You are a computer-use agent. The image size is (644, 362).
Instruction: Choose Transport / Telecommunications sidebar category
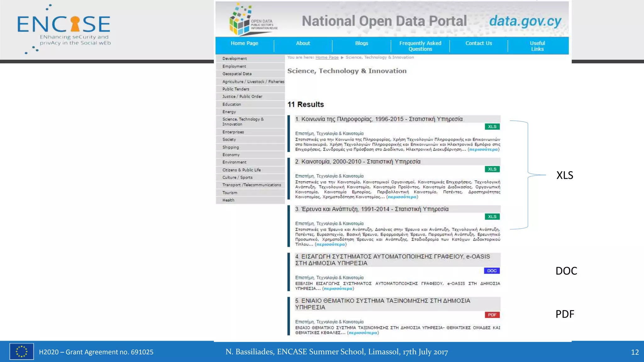click(x=252, y=185)
